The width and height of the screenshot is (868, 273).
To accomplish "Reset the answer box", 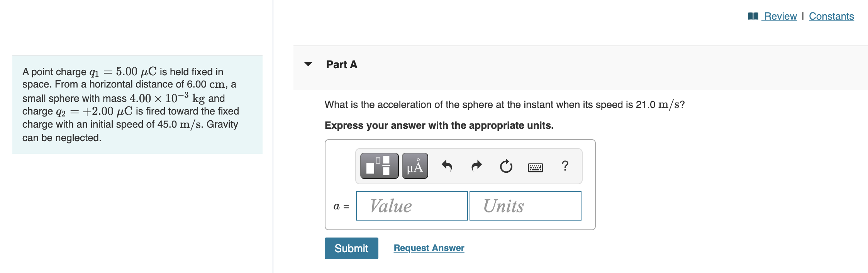I will pos(506,166).
